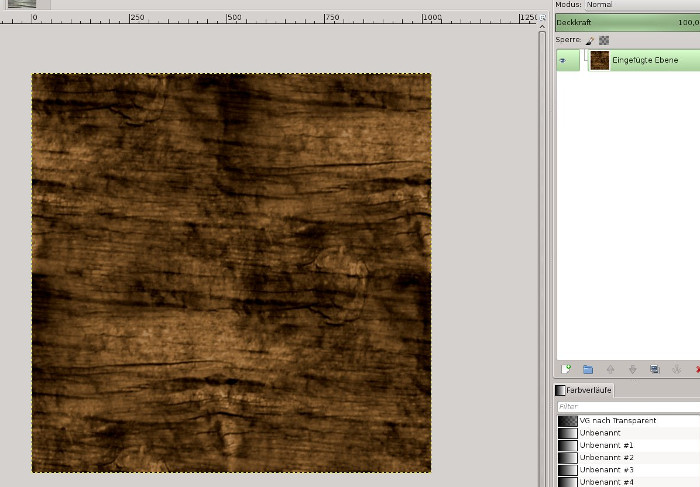Create a new layer with the new-layer icon
The width and height of the screenshot is (700, 487).
click(566, 369)
